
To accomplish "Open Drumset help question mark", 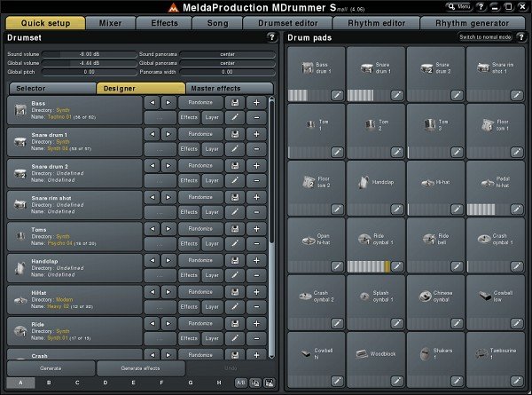I will (271, 37).
